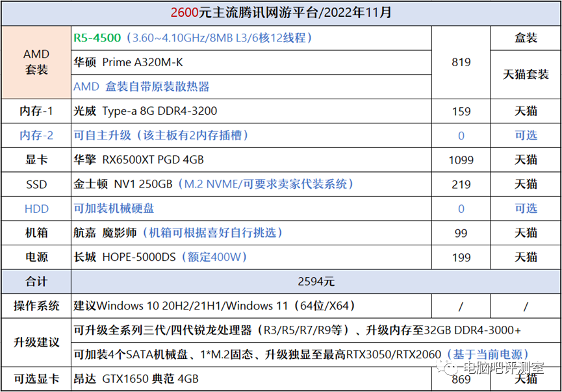The height and width of the screenshot is (392, 562).
Task: Select the '可加装机械硬盘' cell
Action: (251, 208)
